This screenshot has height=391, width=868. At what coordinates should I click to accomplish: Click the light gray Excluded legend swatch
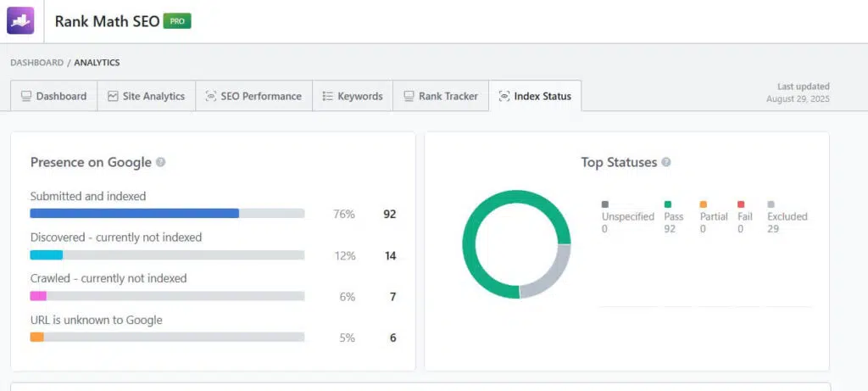coord(771,204)
